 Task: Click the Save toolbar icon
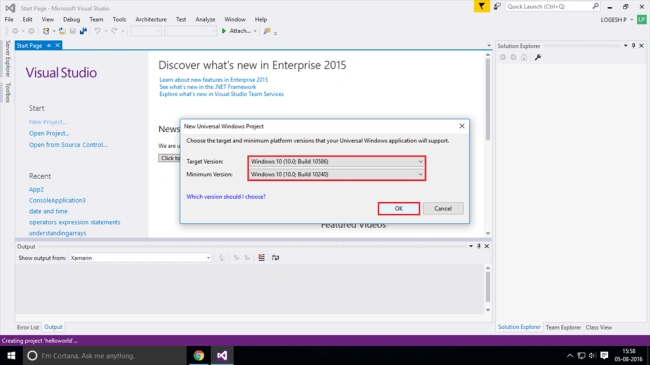pos(73,31)
